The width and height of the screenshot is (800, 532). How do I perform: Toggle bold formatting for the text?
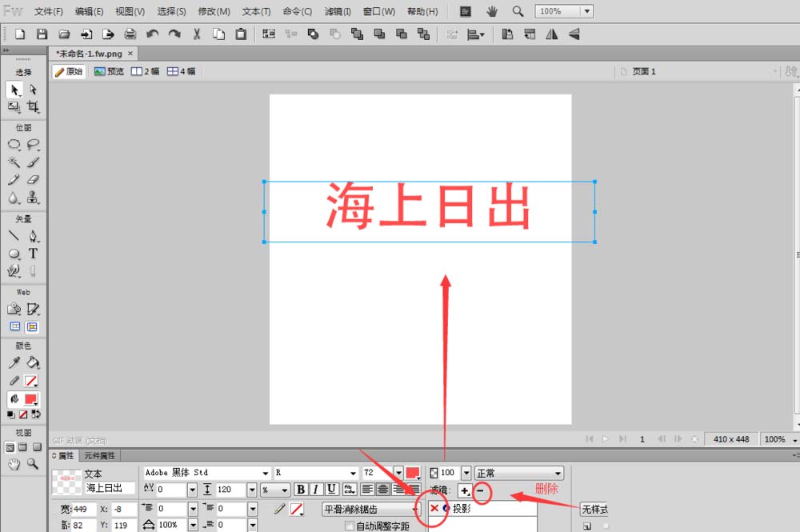pos(302,489)
